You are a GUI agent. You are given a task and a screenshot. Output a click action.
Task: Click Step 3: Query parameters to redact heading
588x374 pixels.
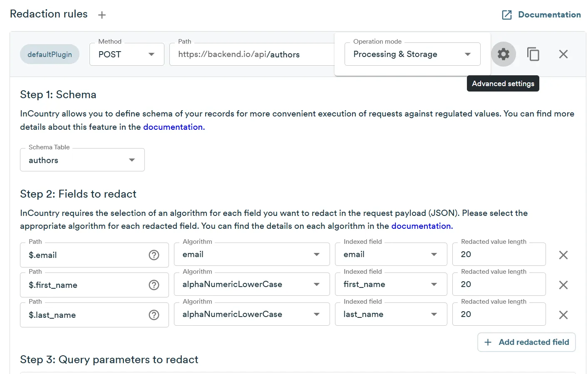point(109,359)
